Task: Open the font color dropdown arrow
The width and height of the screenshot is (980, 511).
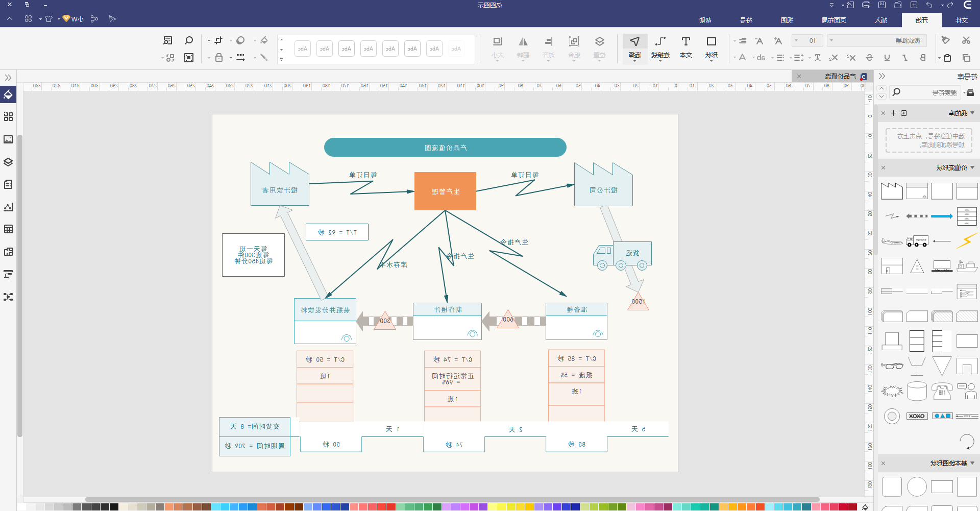Action: tap(735, 58)
